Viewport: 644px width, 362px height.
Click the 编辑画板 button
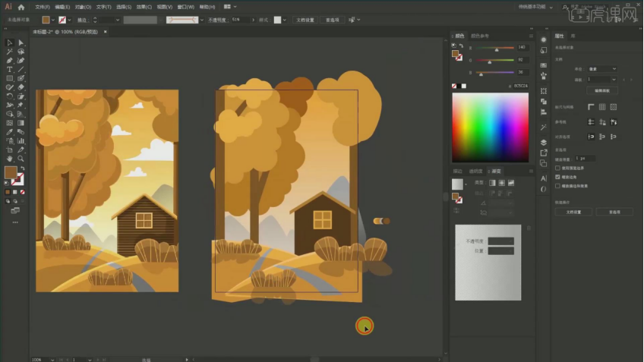coord(601,90)
